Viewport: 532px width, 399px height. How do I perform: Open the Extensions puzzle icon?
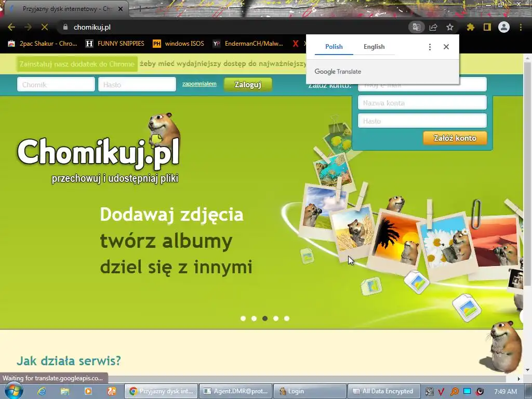point(470,27)
